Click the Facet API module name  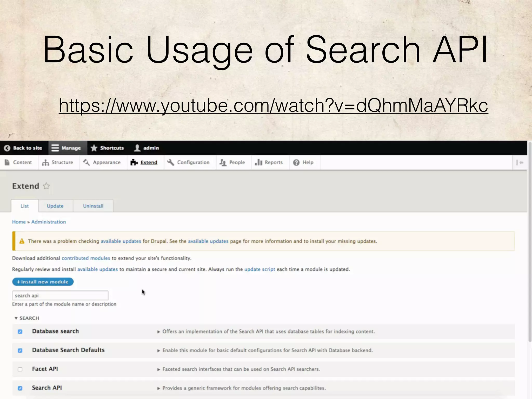45,369
